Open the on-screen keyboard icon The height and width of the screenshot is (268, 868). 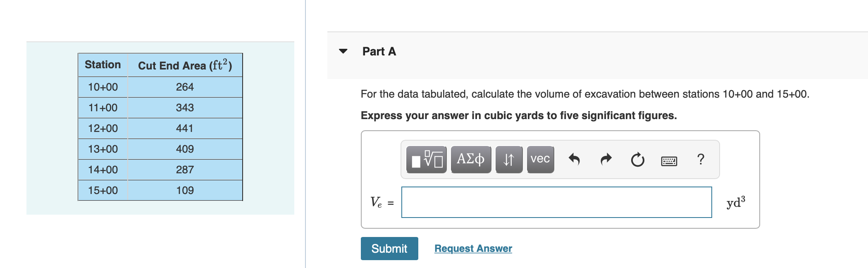click(x=669, y=161)
